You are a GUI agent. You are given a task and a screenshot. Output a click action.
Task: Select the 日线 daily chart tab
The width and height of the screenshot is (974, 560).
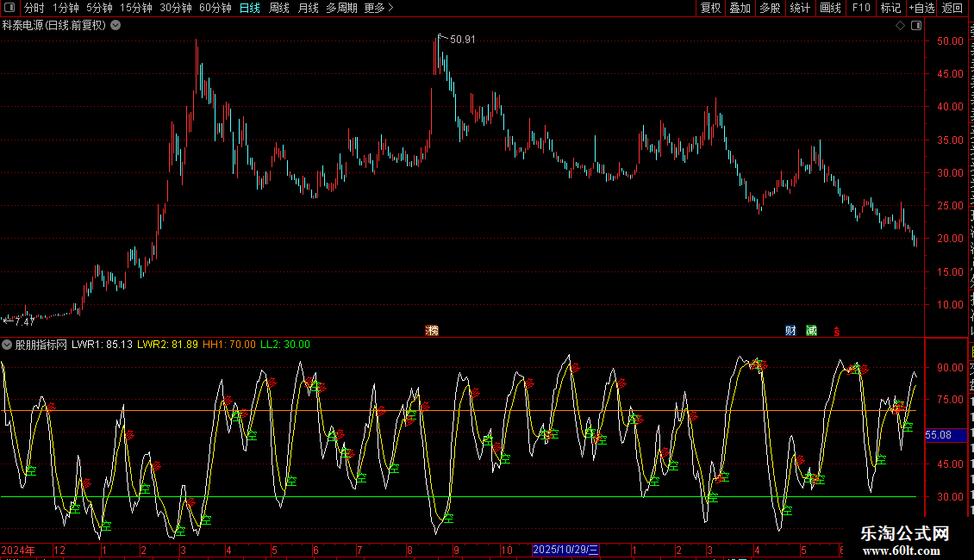(250, 8)
